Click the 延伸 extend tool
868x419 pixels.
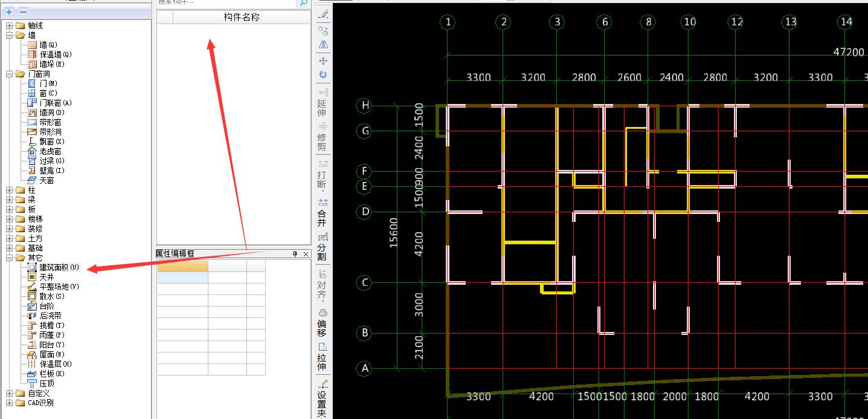[323, 102]
